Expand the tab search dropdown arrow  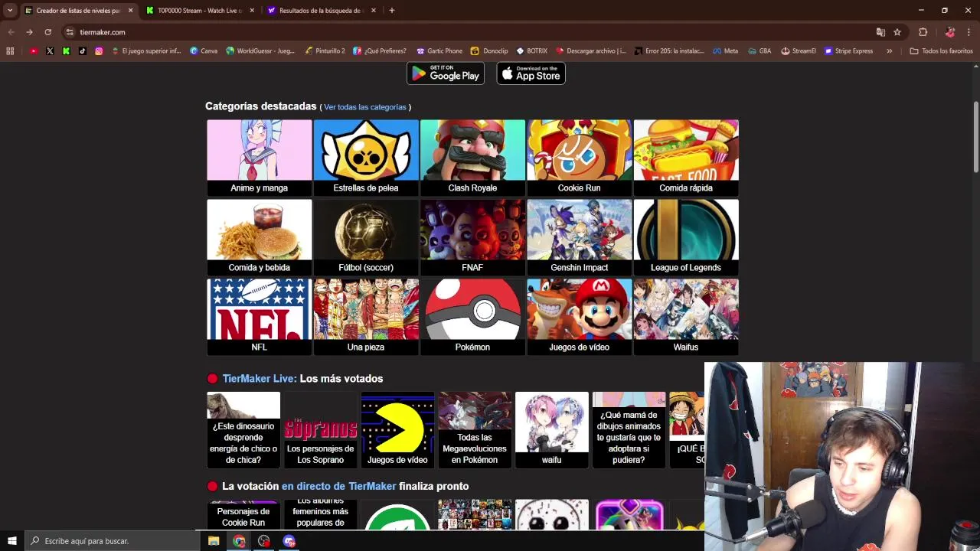tap(10, 11)
